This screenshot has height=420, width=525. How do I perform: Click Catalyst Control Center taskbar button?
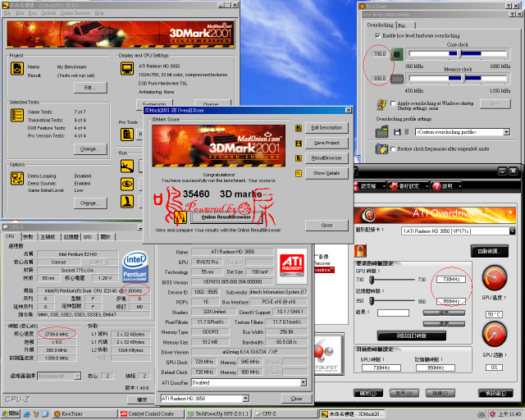tap(151, 414)
